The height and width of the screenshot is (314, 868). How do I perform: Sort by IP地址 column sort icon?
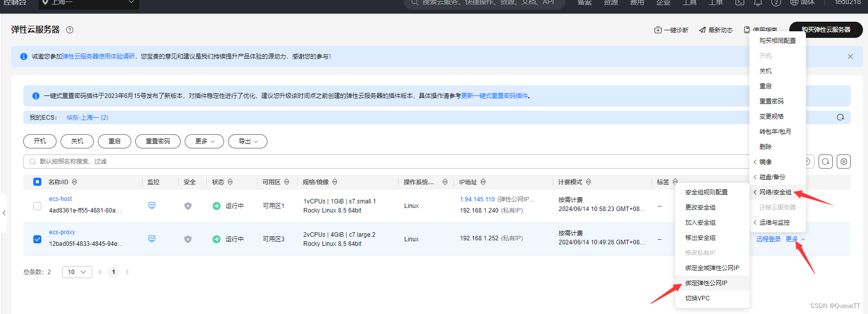pyautogui.click(x=483, y=182)
